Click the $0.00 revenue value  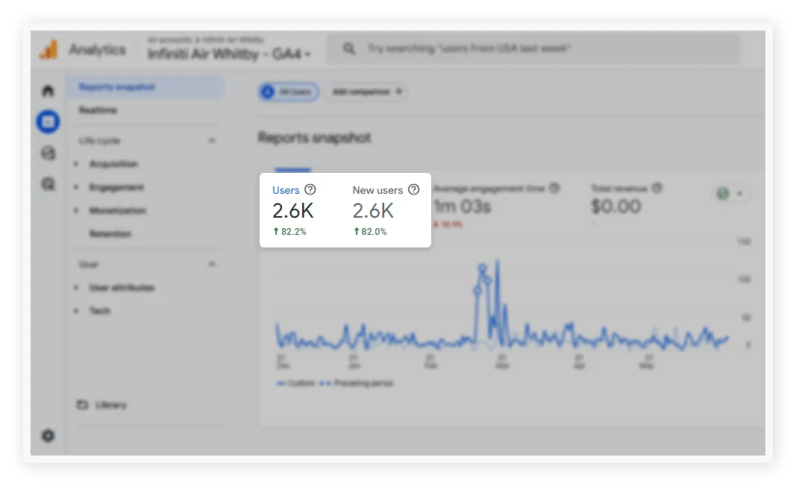[616, 206]
